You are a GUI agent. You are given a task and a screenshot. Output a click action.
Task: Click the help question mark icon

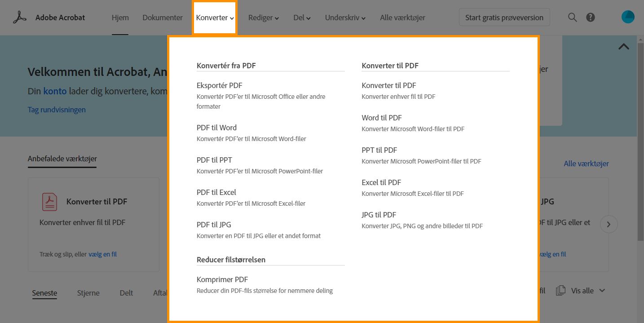(591, 18)
